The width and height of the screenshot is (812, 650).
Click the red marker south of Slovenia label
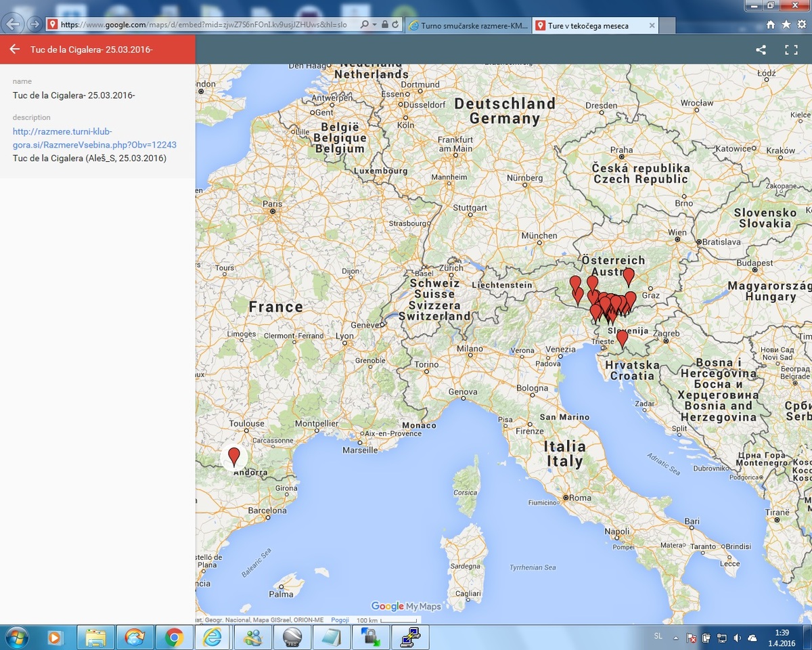623,338
